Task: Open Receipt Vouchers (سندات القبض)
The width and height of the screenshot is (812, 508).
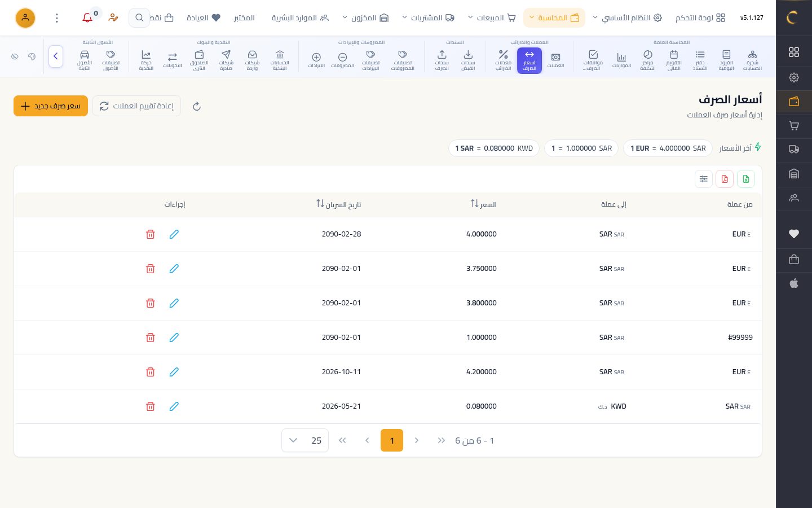Action: click(468, 60)
